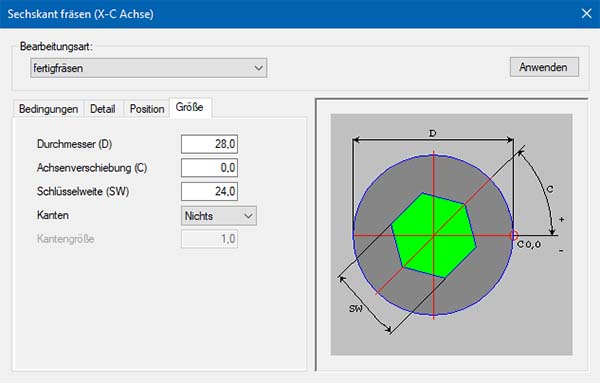Click the Kantengröße label
The height and width of the screenshot is (383, 600).
tap(65, 239)
